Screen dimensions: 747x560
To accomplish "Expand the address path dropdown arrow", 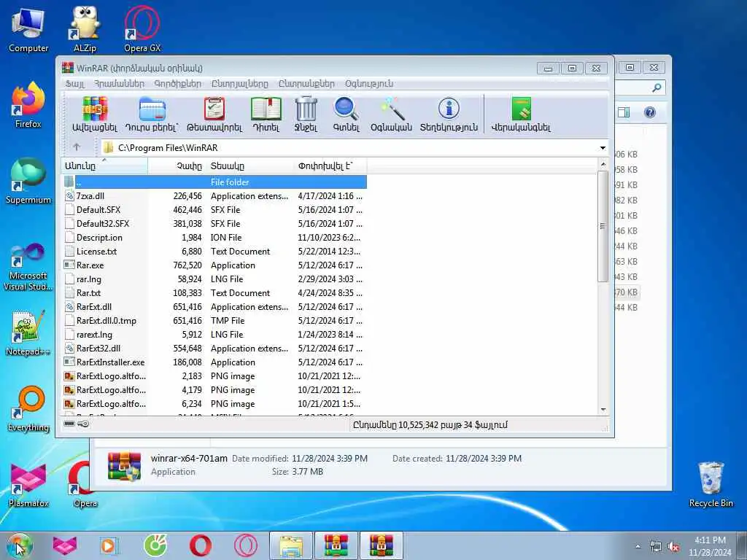I will click(603, 147).
